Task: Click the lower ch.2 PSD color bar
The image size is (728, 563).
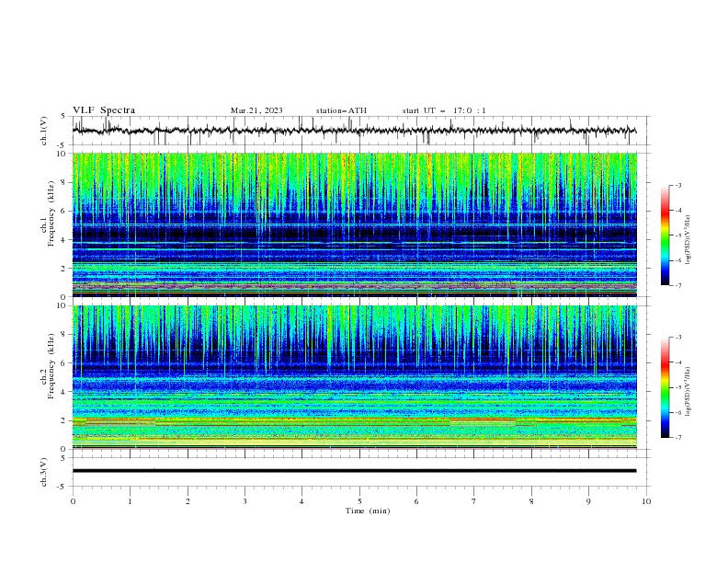Action: pos(665,387)
